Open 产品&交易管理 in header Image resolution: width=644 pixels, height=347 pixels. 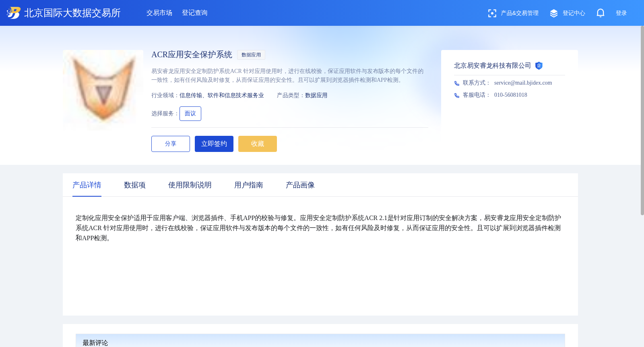point(520,13)
